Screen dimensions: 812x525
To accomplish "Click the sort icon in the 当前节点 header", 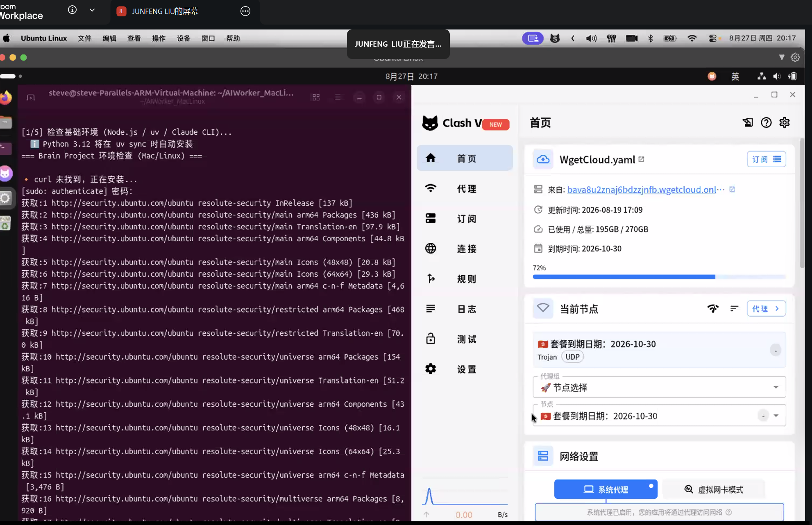I will tap(734, 308).
